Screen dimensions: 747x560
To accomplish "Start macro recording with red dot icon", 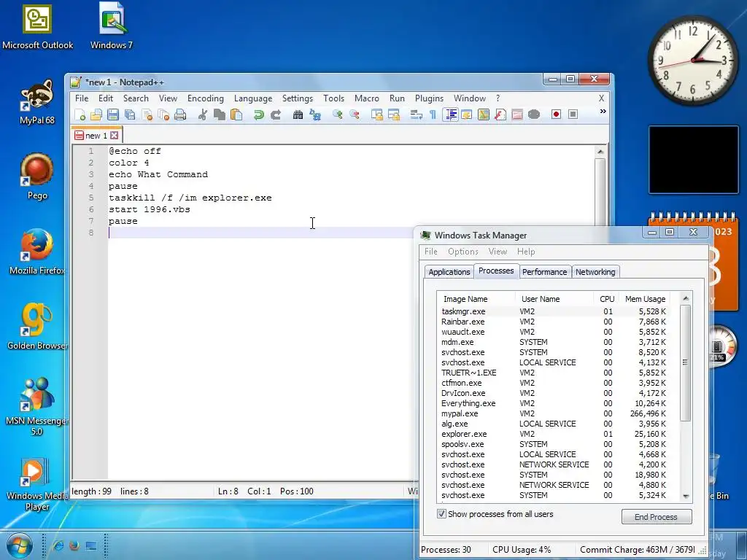I will click(x=556, y=114).
